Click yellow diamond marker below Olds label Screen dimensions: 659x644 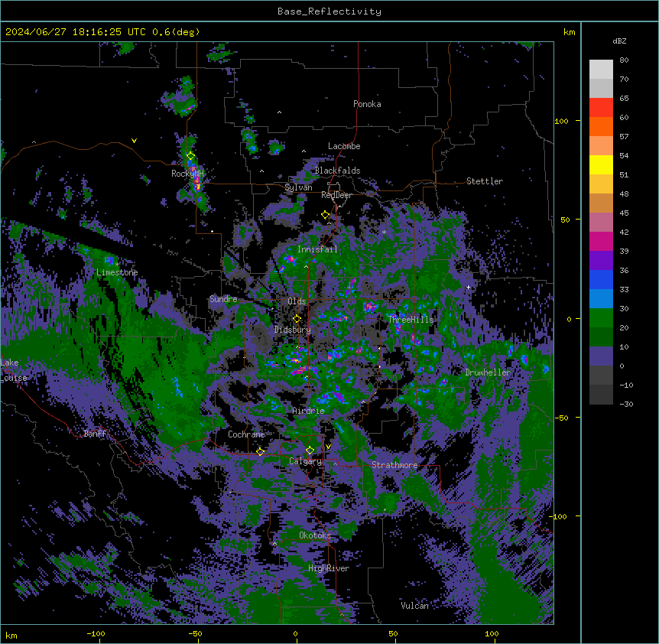click(297, 318)
